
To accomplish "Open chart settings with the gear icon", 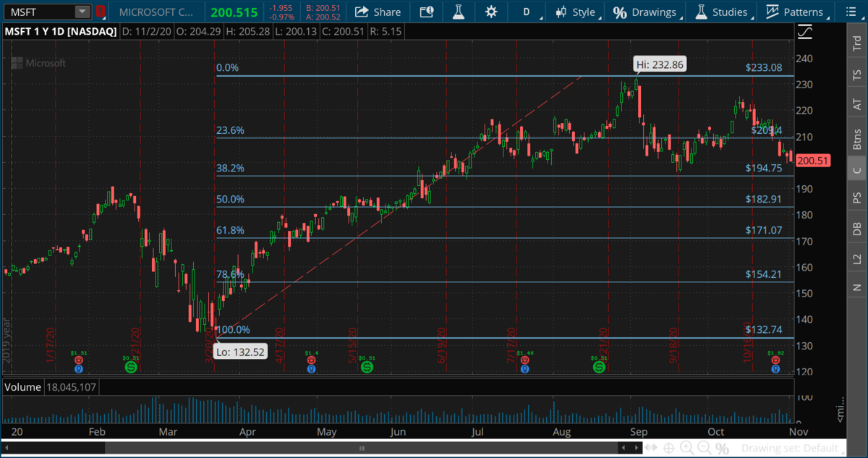I will (x=492, y=12).
